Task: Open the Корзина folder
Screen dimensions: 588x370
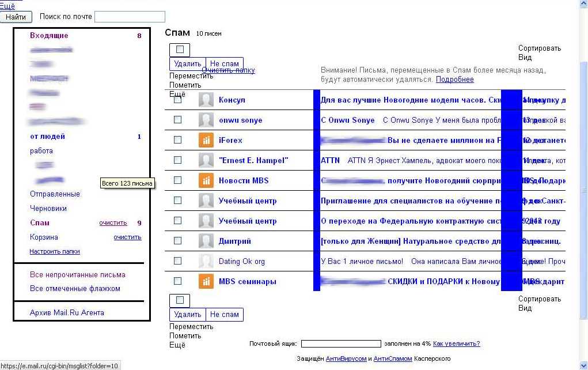Action: [x=44, y=237]
